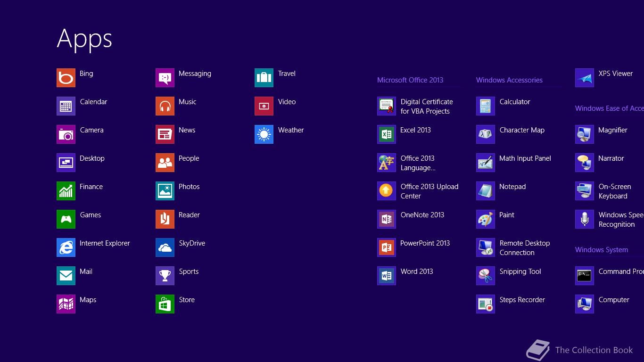Click the 'Steps Recorder' label text

point(522,300)
